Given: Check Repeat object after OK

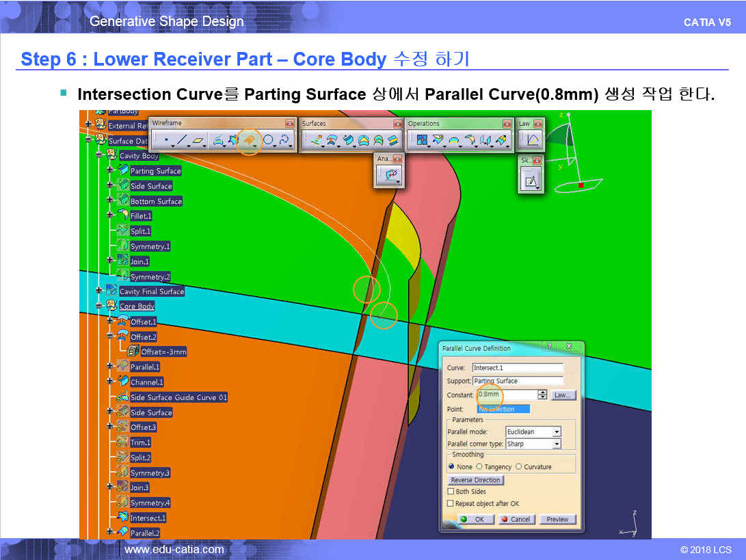Looking at the screenshot, I should 451,503.
